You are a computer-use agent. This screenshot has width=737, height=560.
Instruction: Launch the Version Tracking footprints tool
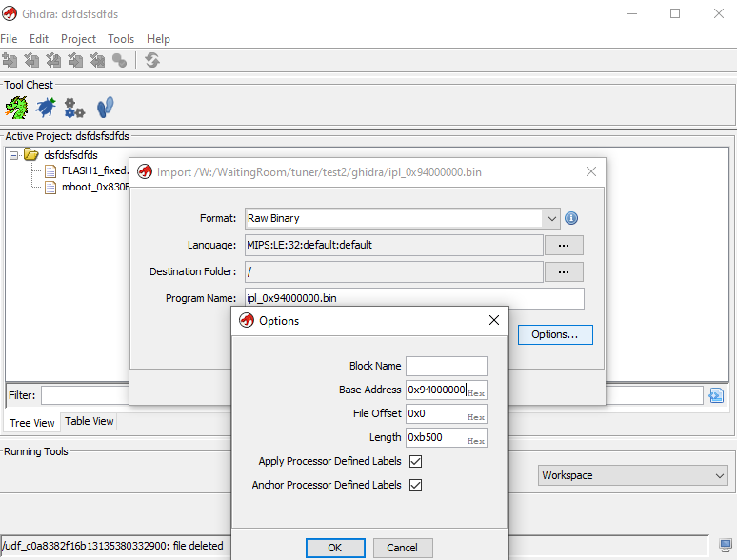106,108
